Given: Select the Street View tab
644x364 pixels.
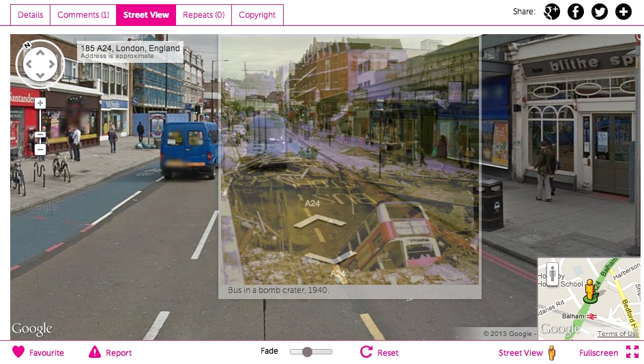Looking at the screenshot, I should tap(146, 15).
